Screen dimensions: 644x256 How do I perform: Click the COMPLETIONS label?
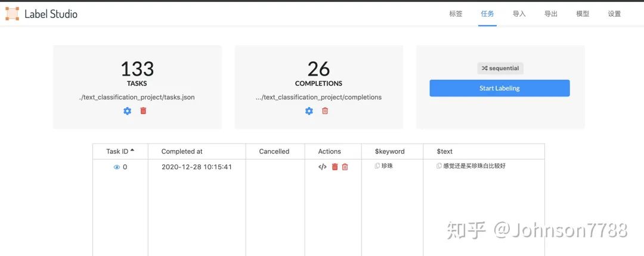coord(318,83)
